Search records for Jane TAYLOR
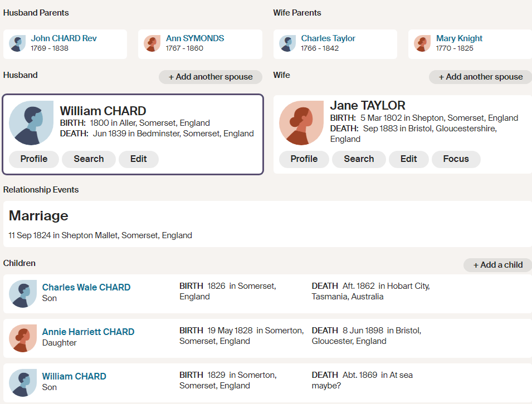The height and width of the screenshot is (404, 532). coord(359,159)
